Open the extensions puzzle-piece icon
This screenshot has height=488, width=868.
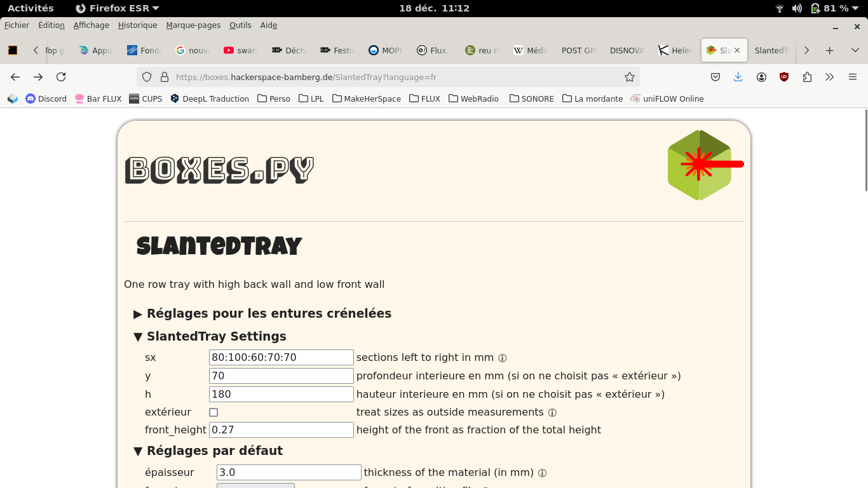(806, 77)
